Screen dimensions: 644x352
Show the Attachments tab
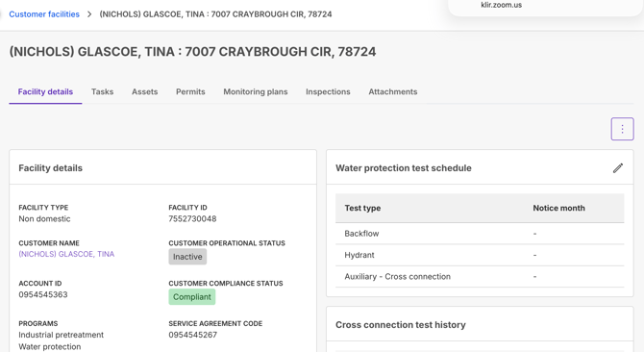pyautogui.click(x=392, y=91)
